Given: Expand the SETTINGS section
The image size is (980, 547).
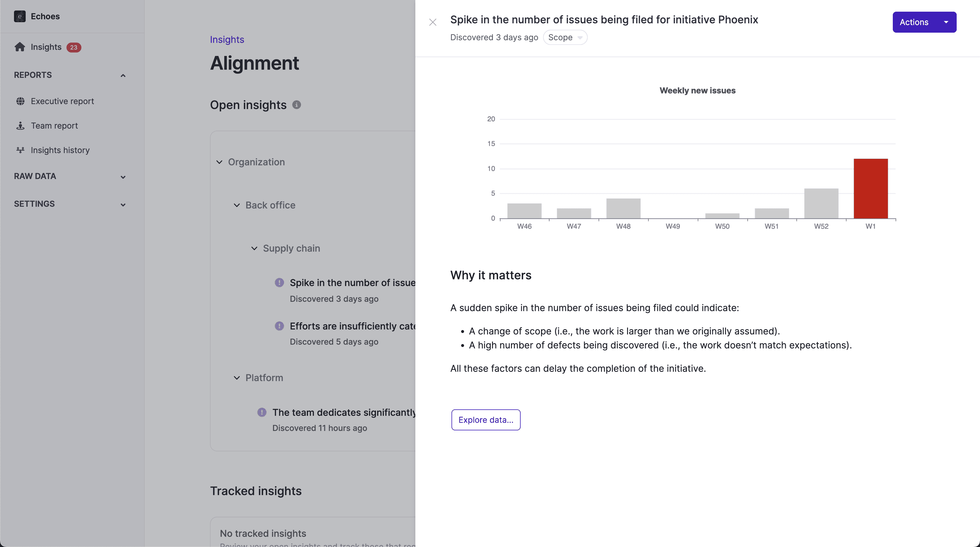Looking at the screenshot, I should point(123,205).
